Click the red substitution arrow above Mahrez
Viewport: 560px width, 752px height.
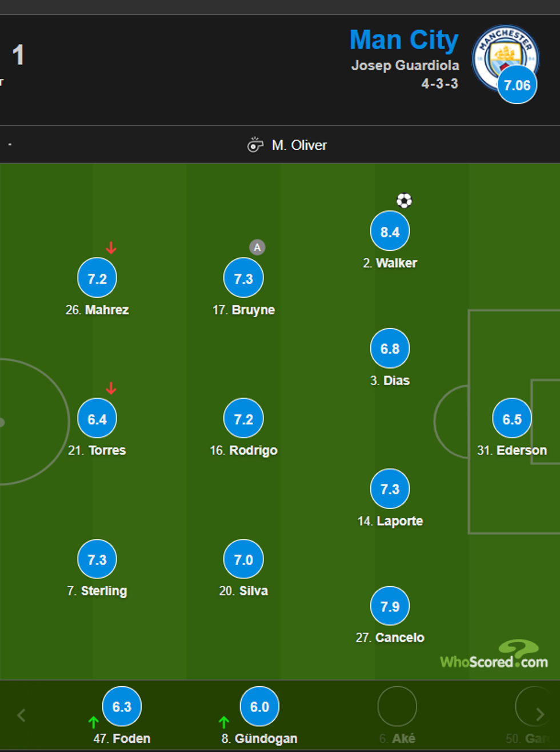[x=111, y=248]
